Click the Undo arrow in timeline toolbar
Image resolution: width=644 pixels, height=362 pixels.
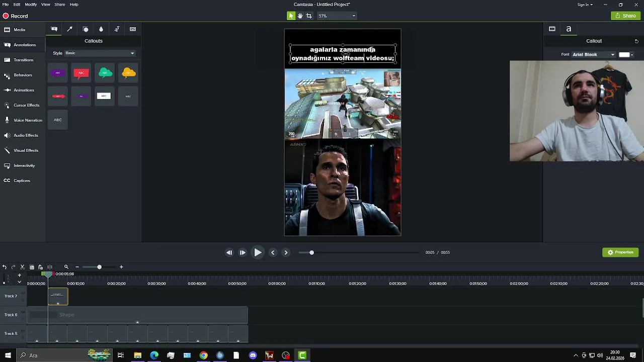tap(4, 267)
